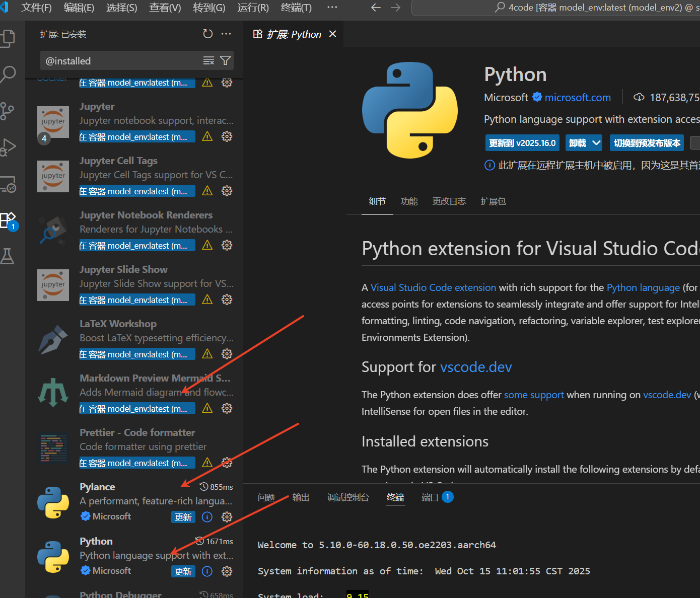Open manage gear for Pylance
Viewport: 700px width, 598px height.
coord(227,517)
